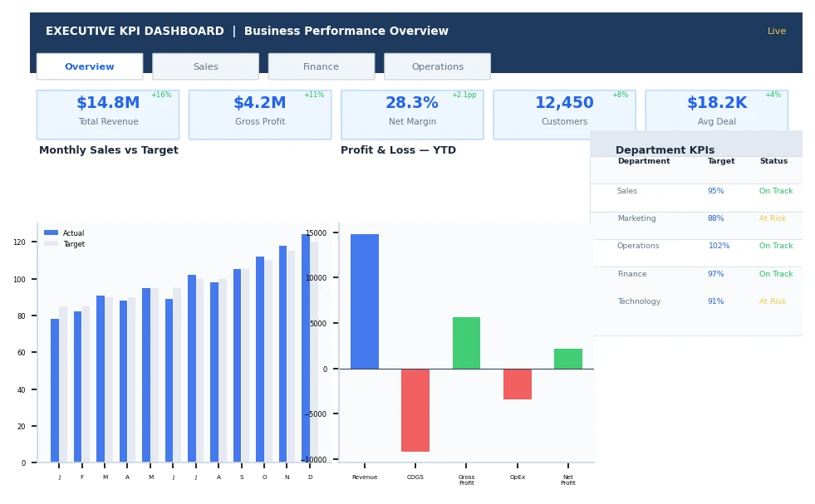This screenshot has width=815, height=504.
Task: Click the 91% target for Technology
Action: 716,301
